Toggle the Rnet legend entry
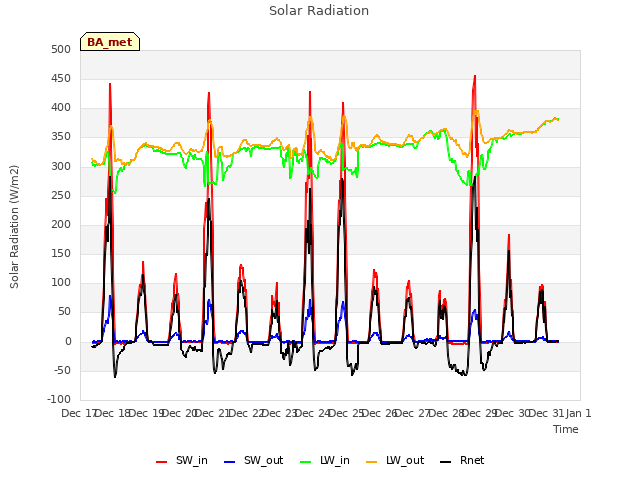Image resolution: width=640 pixels, height=480 pixels. coord(462,461)
